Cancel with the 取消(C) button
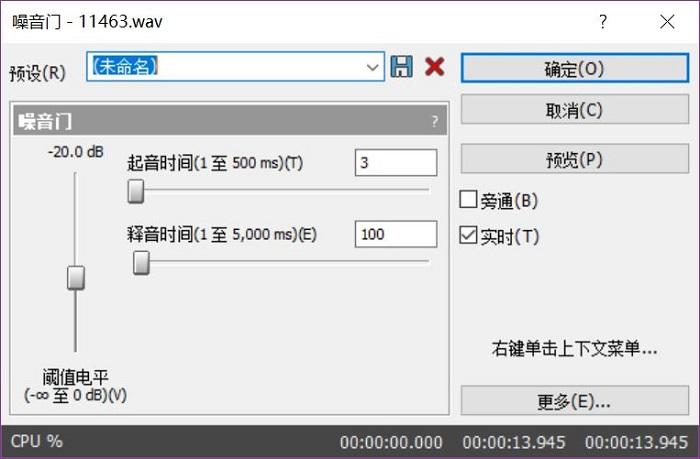700x459 pixels. [575, 109]
